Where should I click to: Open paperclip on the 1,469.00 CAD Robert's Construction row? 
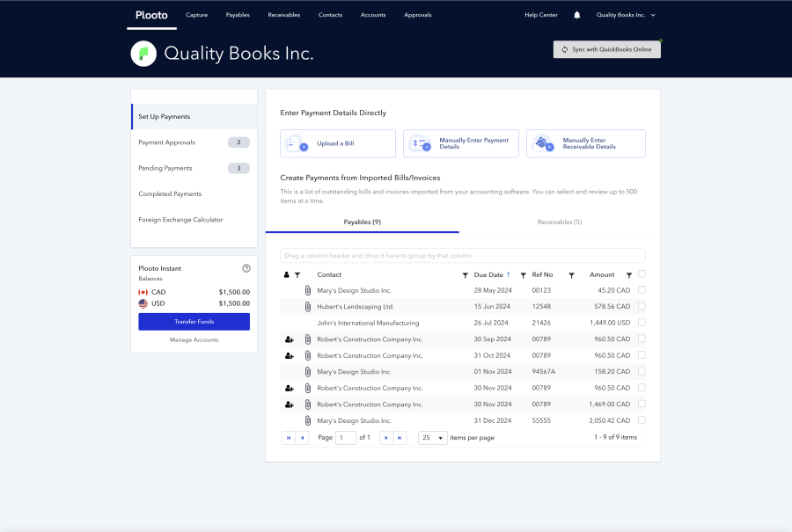pyautogui.click(x=308, y=404)
